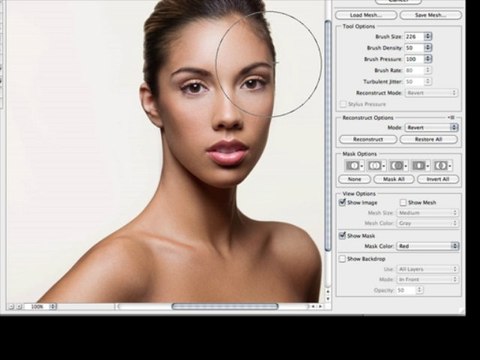
Task: Uncheck the Show Image checkbox
Action: (342, 202)
